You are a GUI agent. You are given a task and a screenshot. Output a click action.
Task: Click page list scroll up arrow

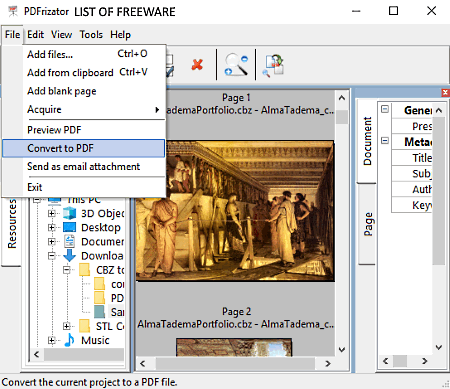342,98
